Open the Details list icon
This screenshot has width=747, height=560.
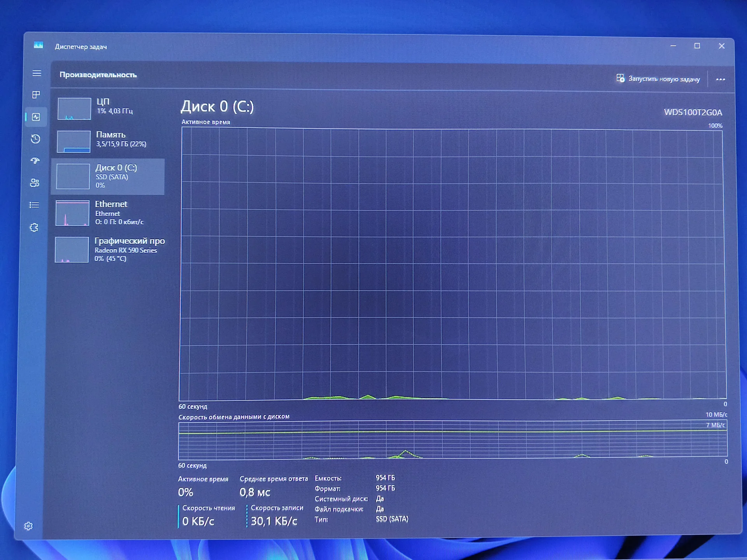click(34, 205)
